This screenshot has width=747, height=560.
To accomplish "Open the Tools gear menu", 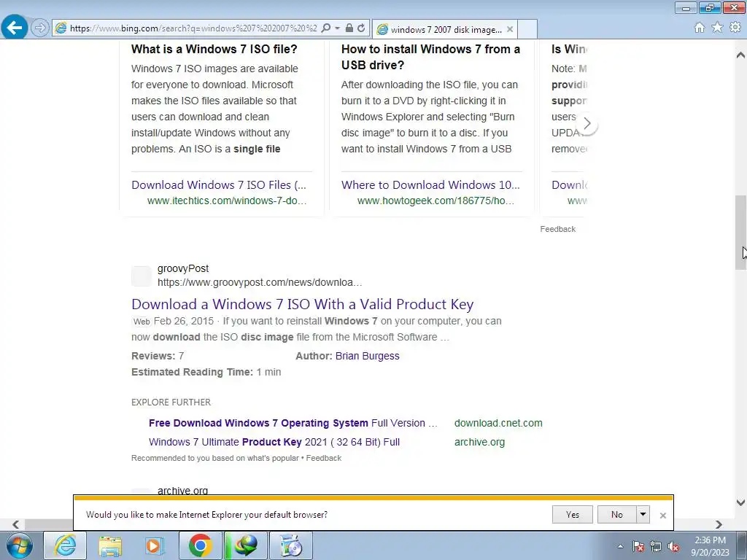I will click(735, 28).
